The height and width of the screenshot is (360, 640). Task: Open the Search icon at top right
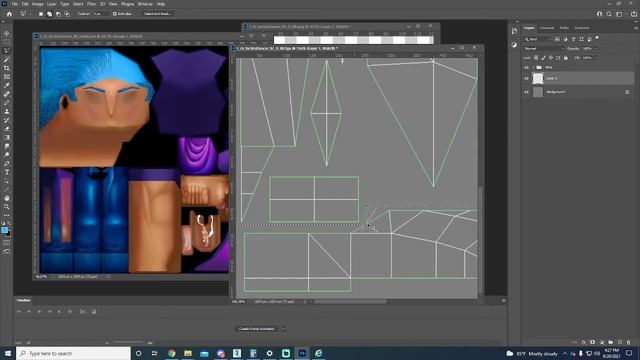[609, 14]
